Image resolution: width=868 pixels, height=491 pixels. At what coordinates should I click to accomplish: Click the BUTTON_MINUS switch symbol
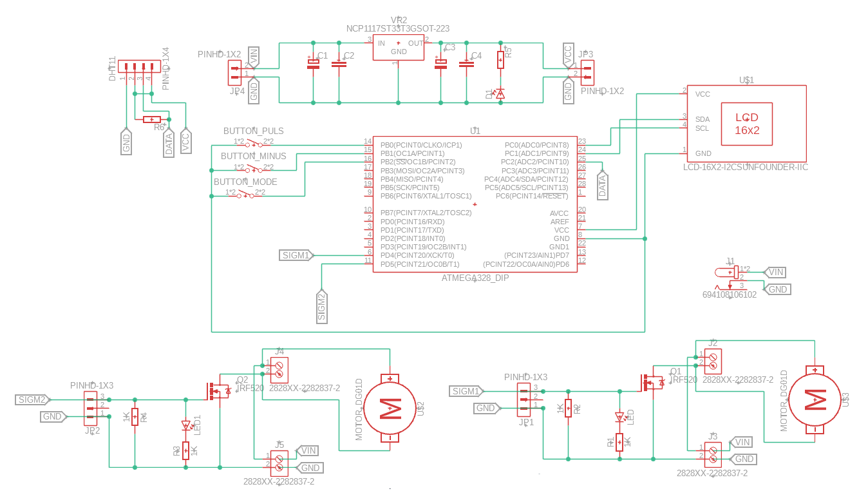[x=254, y=170]
